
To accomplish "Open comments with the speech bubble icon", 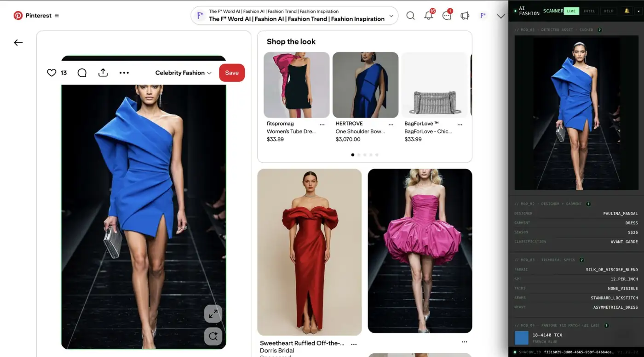I will [x=82, y=73].
